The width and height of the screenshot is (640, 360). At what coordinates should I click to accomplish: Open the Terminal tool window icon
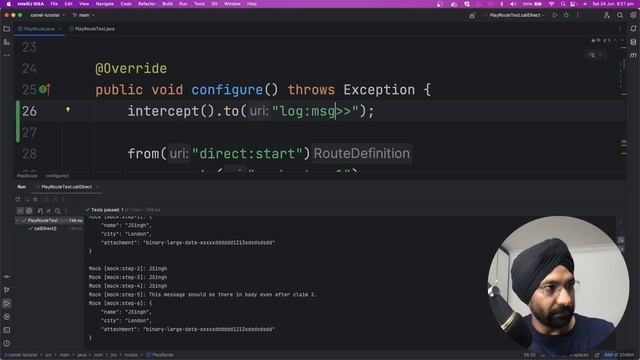coord(7,330)
